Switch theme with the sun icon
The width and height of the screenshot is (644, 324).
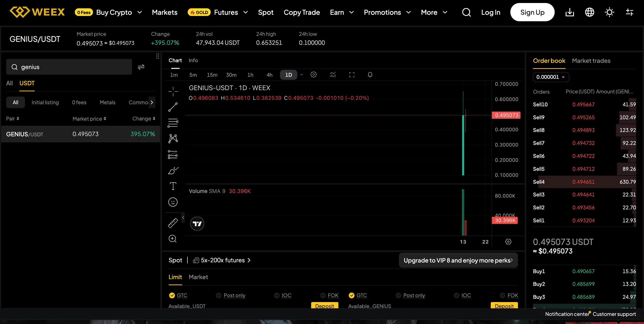pos(609,12)
